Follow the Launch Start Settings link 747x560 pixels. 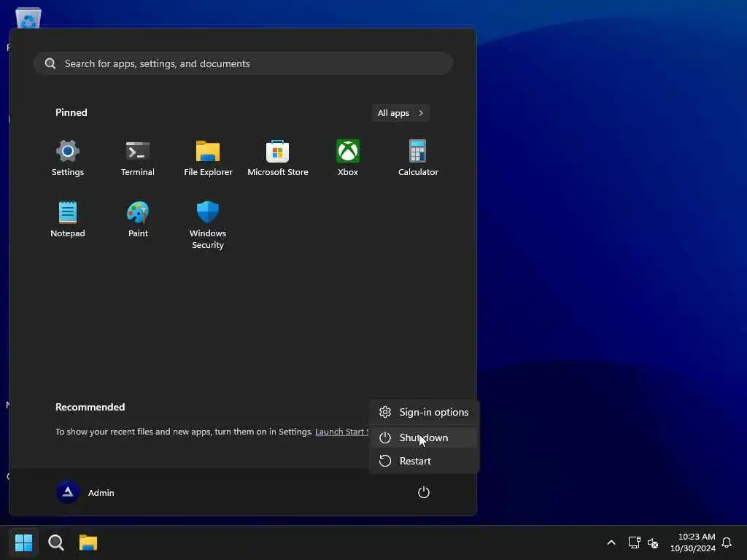342,432
